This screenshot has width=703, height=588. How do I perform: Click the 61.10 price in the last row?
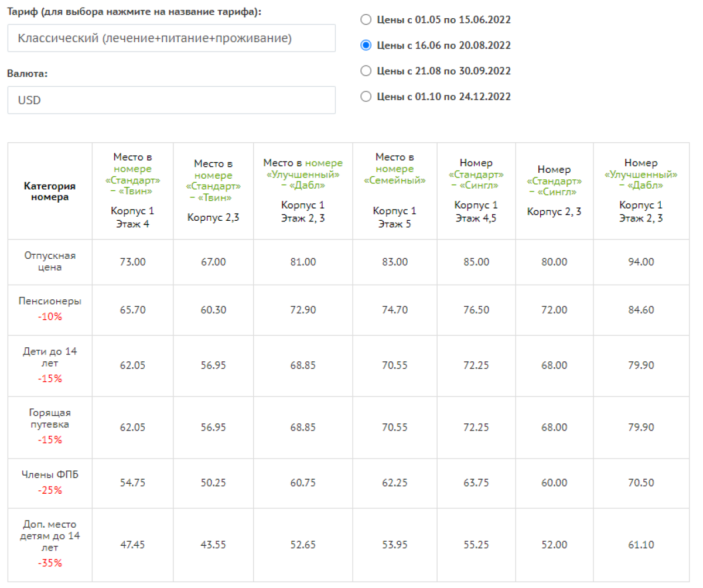641,545
